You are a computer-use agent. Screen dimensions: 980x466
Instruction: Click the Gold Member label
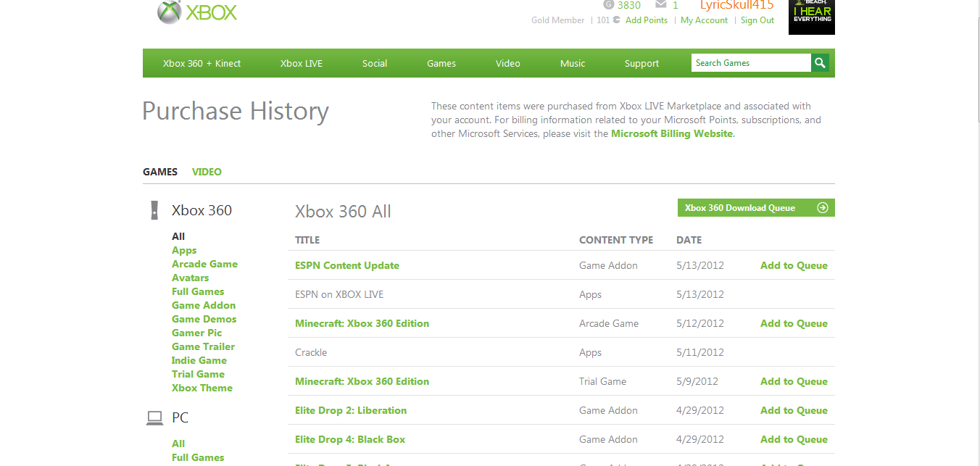tap(557, 20)
